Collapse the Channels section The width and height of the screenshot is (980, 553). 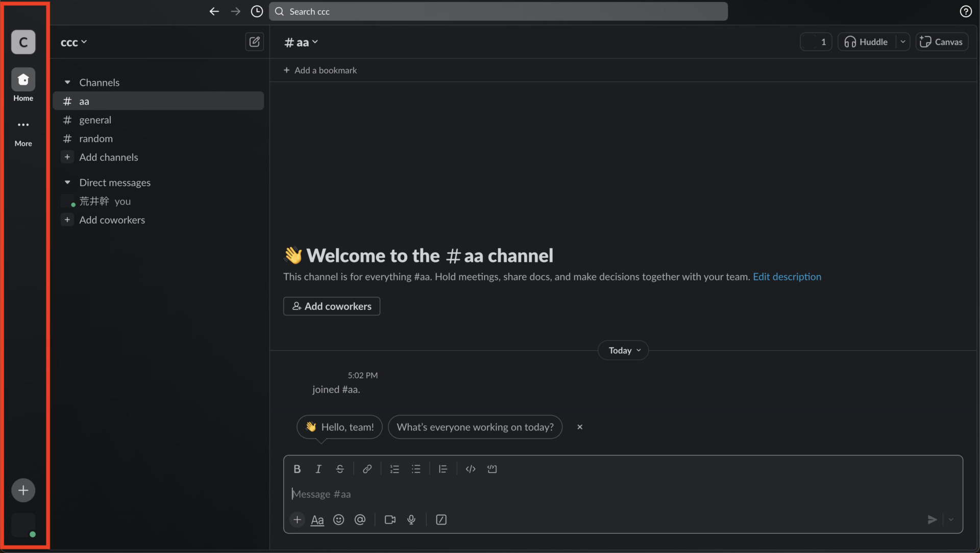(x=67, y=82)
